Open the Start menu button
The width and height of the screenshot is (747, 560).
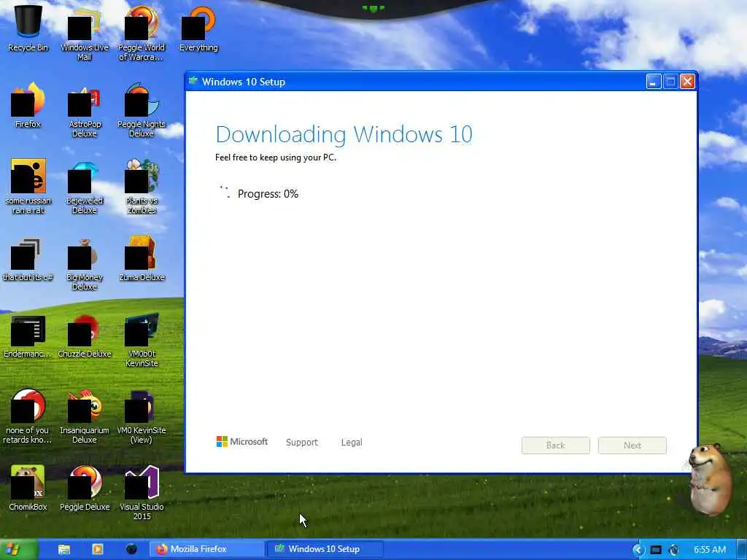(x=18, y=550)
